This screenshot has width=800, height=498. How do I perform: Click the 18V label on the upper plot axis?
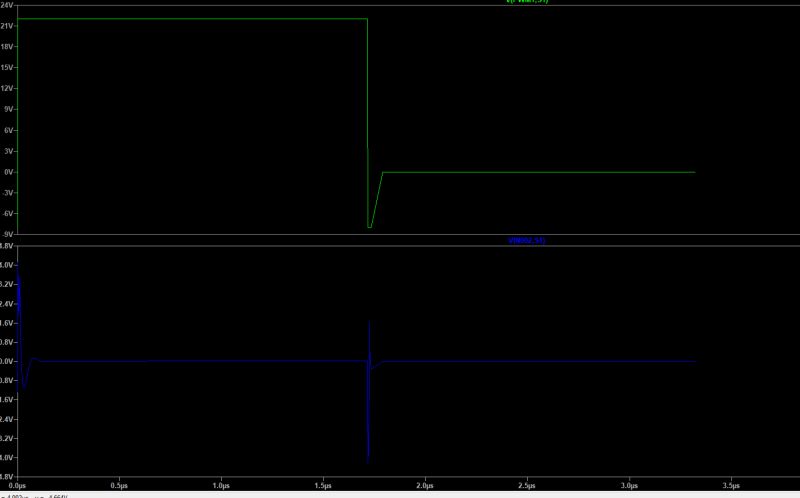click(7, 46)
